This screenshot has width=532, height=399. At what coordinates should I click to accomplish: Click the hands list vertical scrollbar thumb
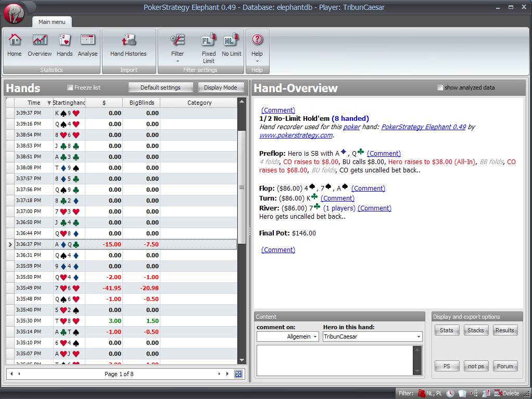(242, 187)
